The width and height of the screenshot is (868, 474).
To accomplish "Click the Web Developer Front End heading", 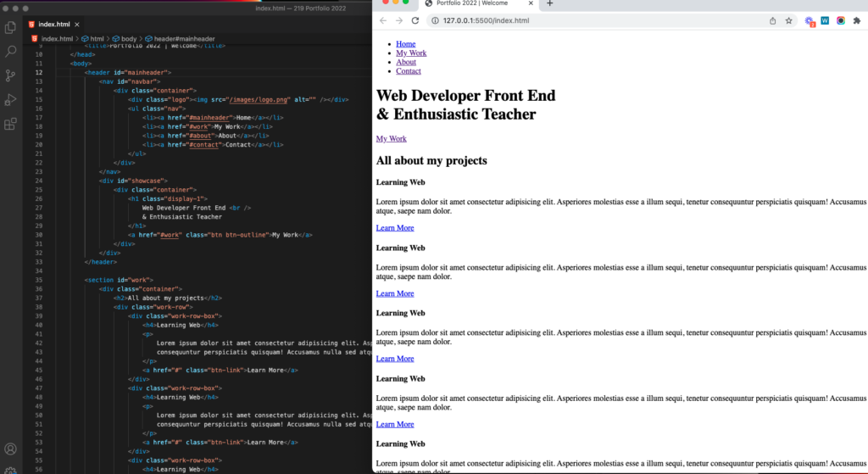I will (465, 104).
